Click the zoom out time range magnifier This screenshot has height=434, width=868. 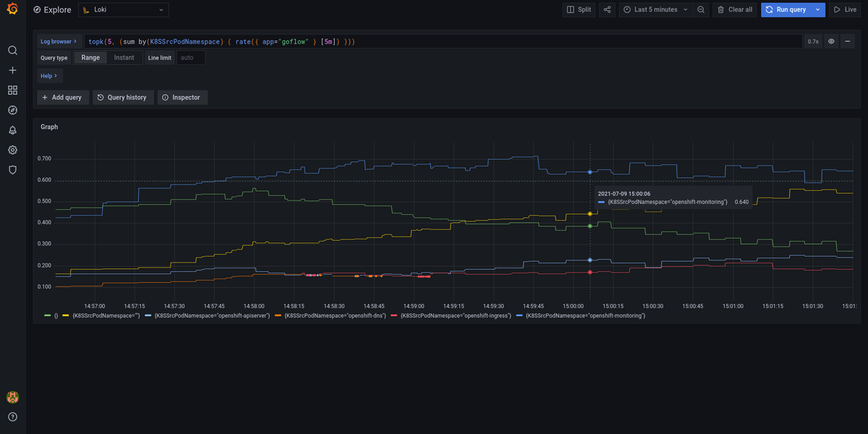click(x=700, y=9)
